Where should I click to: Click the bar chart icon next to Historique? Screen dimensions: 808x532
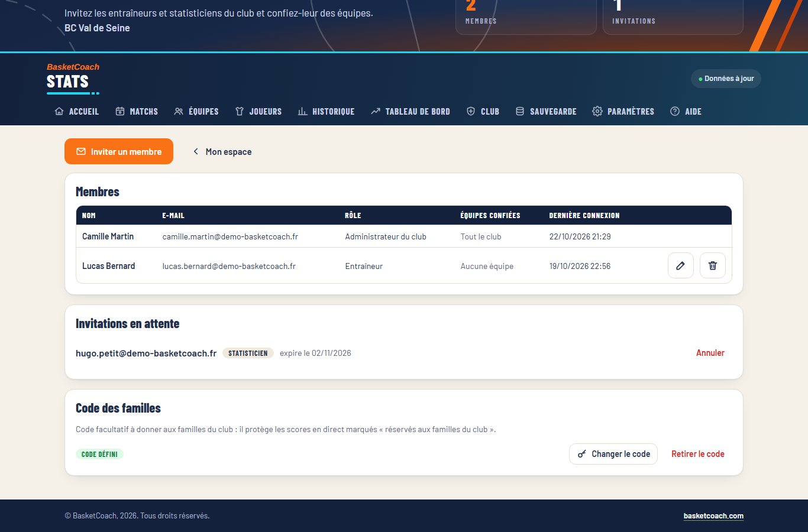302,111
